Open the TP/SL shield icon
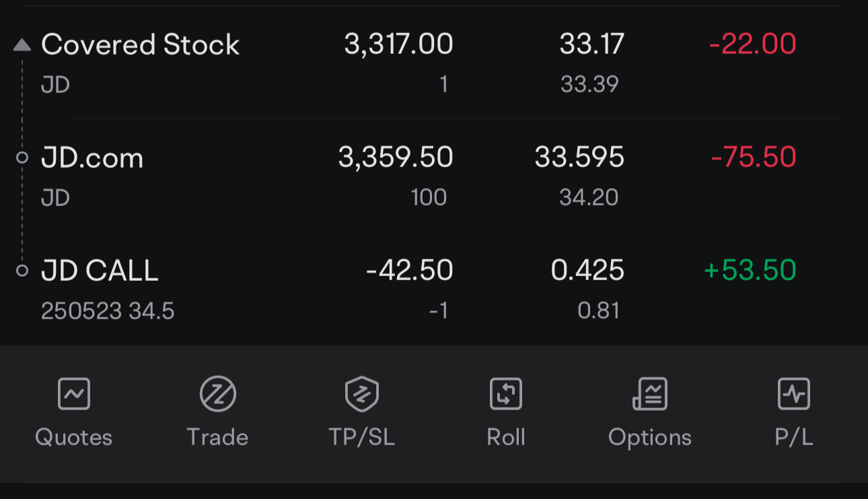 (361, 394)
